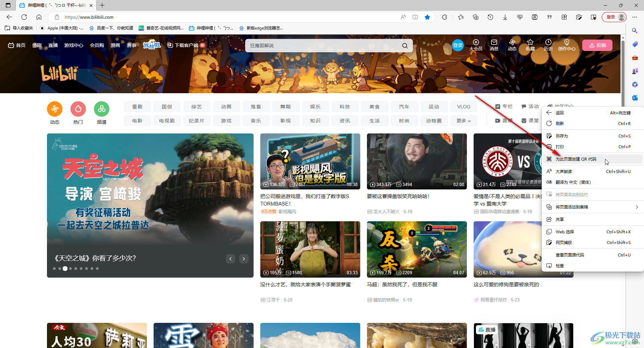Select 为此页面创建 QR 代码 menu item
Screen dimensions: 644x348
coord(592,159)
